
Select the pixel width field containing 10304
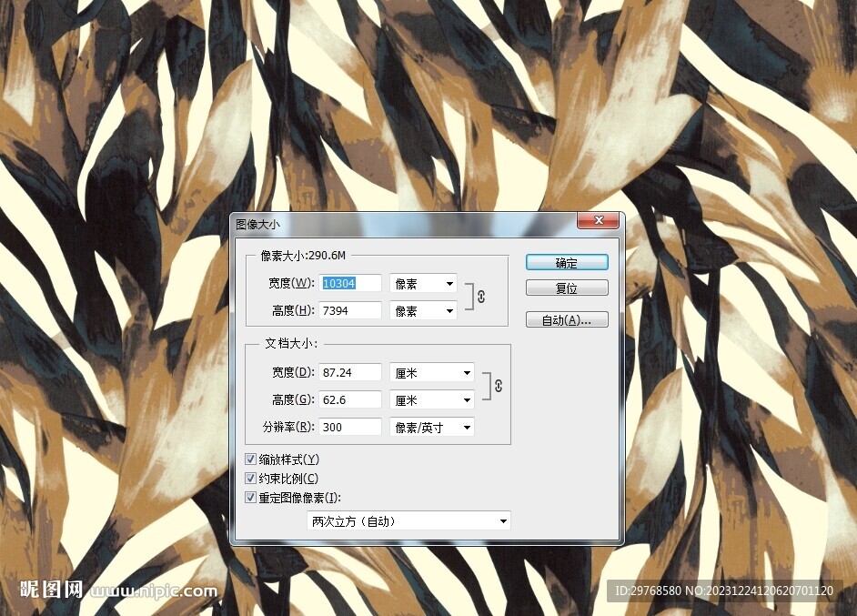click(x=349, y=283)
